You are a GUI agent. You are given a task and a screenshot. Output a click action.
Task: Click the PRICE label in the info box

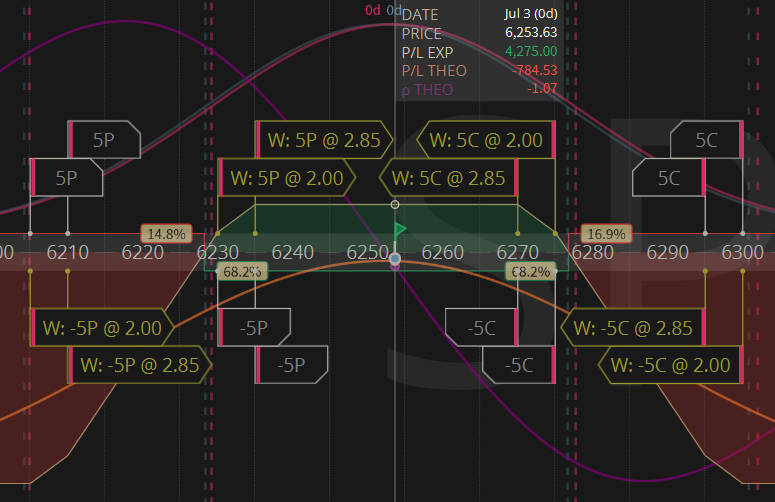(x=422, y=34)
